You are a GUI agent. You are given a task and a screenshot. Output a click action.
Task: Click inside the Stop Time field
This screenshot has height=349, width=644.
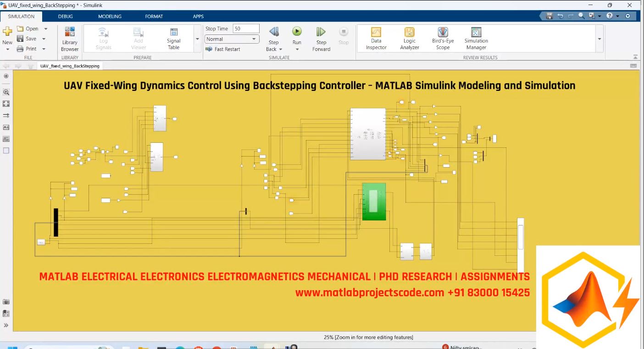point(246,28)
